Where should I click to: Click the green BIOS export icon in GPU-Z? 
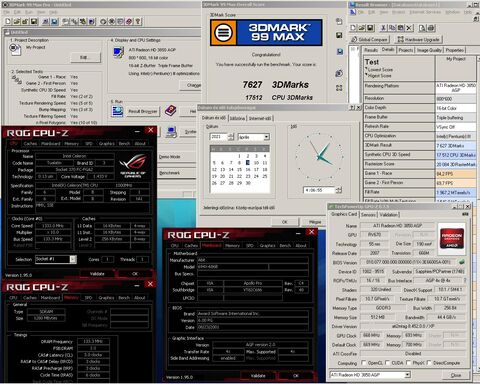[462, 262]
